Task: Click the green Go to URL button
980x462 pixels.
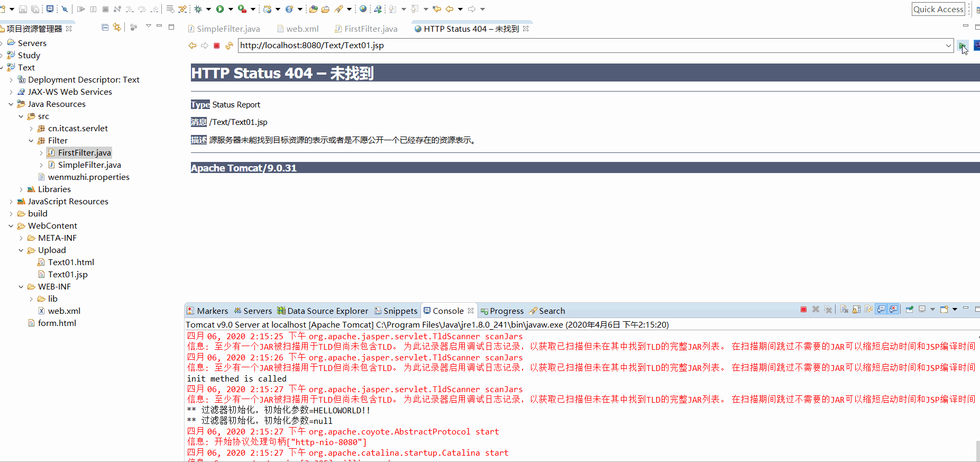Action: [x=963, y=46]
